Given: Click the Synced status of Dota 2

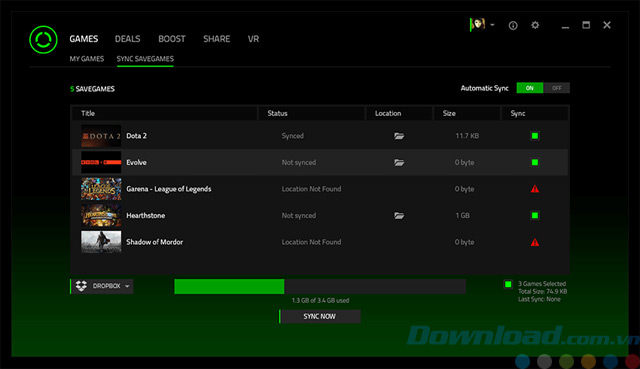Looking at the screenshot, I should coord(293,136).
